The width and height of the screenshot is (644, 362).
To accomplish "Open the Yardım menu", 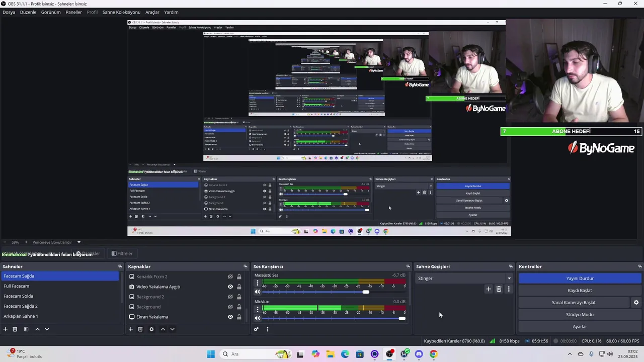I will coord(171,12).
